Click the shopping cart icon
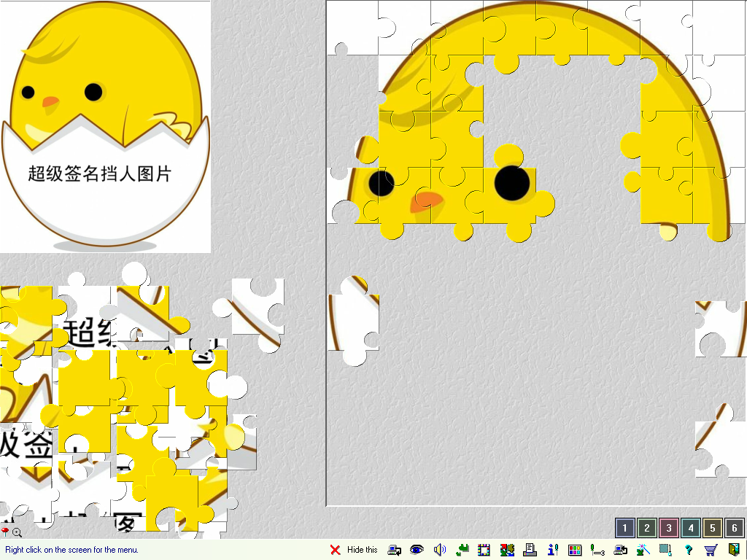This screenshot has height=560, width=747. tap(711, 550)
